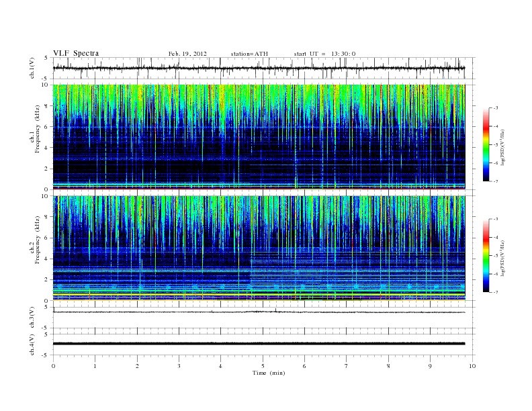Click the 'VLF Spectra' title text
532x411 pixels.
tap(76, 53)
